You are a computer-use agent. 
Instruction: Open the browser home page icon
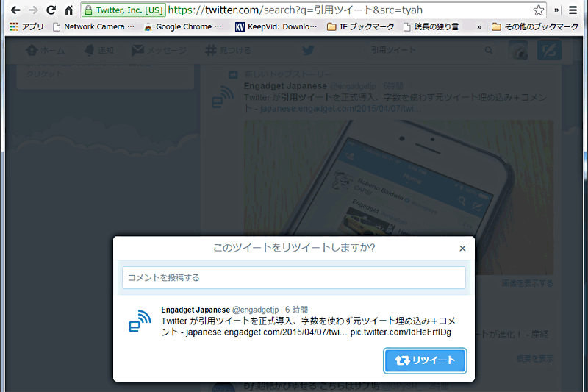[68, 10]
